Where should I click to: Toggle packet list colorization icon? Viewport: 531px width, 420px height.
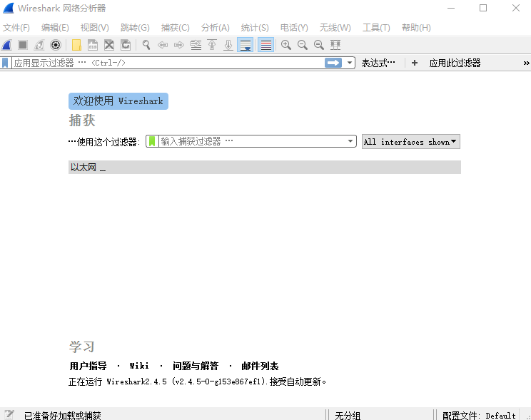(x=266, y=45)
